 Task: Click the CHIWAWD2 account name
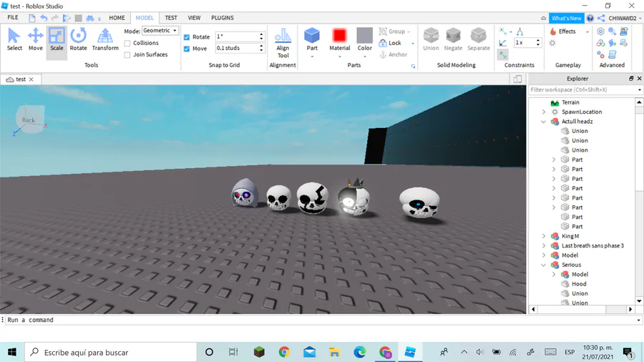(x=623, y=18)
